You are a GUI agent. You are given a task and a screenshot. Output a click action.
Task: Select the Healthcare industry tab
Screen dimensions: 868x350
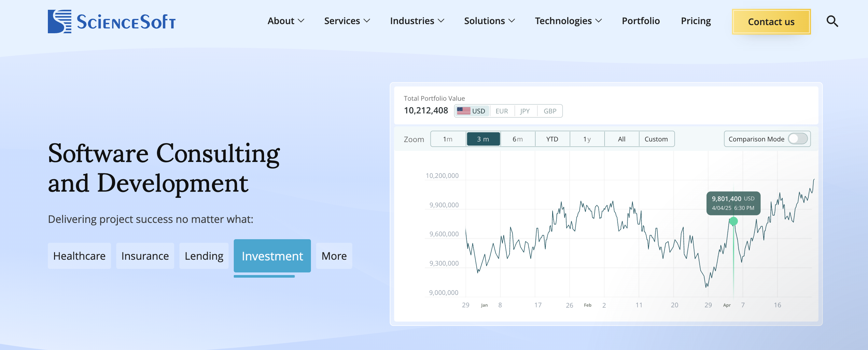click(79, 256)
